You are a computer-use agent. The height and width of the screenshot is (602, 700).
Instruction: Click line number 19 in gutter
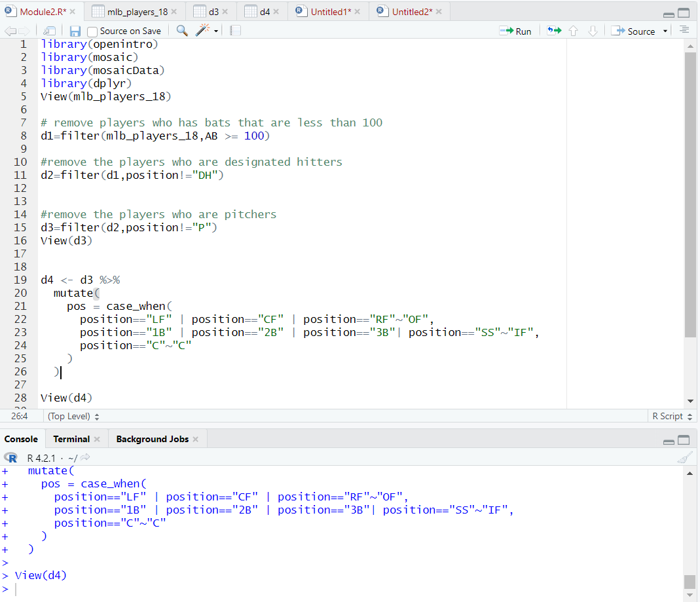coord(20,280)
